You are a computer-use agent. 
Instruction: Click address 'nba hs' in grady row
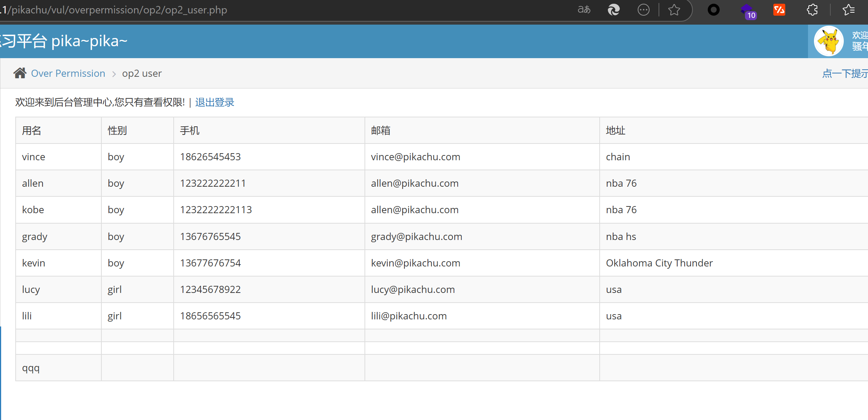tap(621, 237)
